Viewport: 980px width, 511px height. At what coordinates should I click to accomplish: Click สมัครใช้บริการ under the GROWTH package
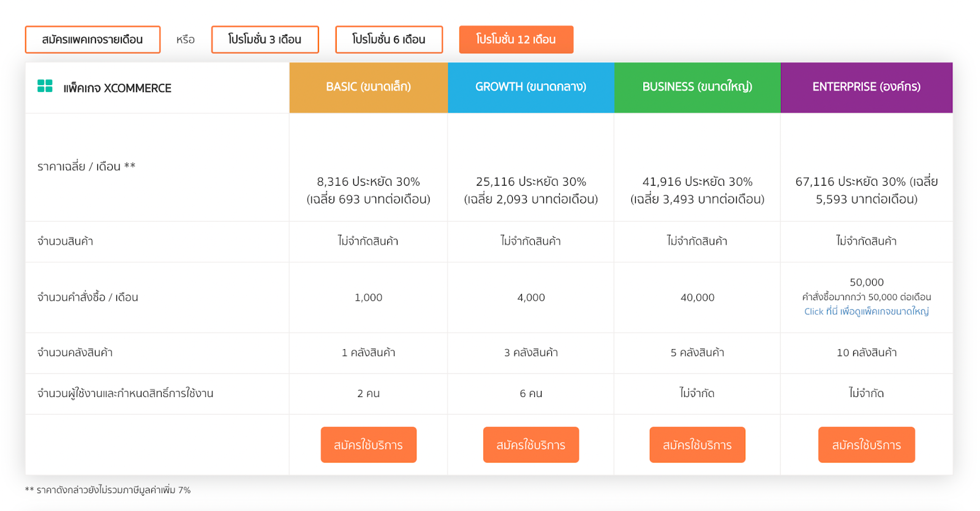pos(530,445)
